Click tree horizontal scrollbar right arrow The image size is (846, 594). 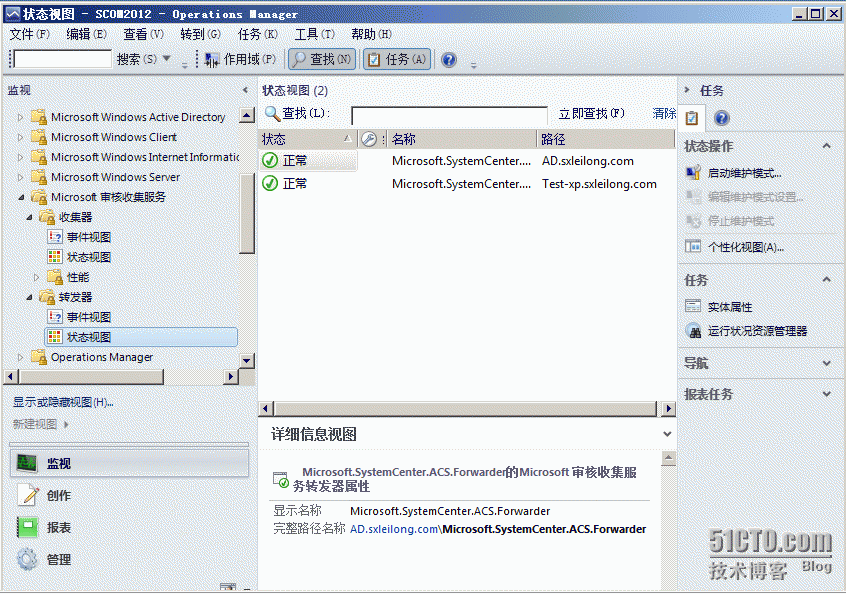[230, 377]
